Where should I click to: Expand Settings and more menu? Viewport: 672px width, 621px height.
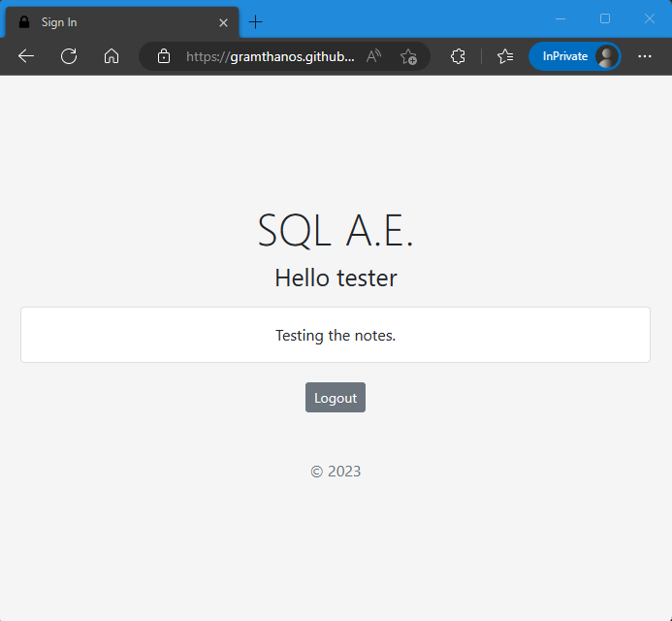coord(645,56)
